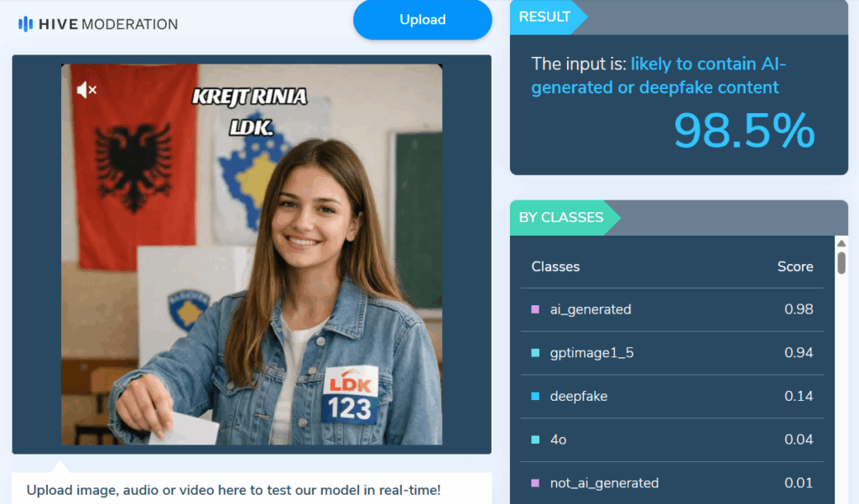
Task: Click the Score column header
Action: pyautogui.click(x=795, y=267)
